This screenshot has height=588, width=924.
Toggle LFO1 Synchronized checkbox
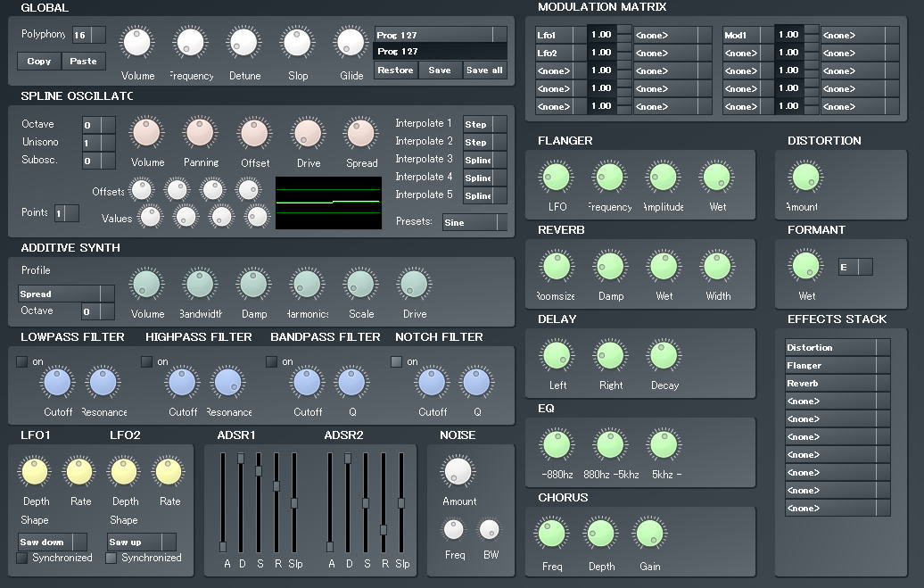(21, 558)
